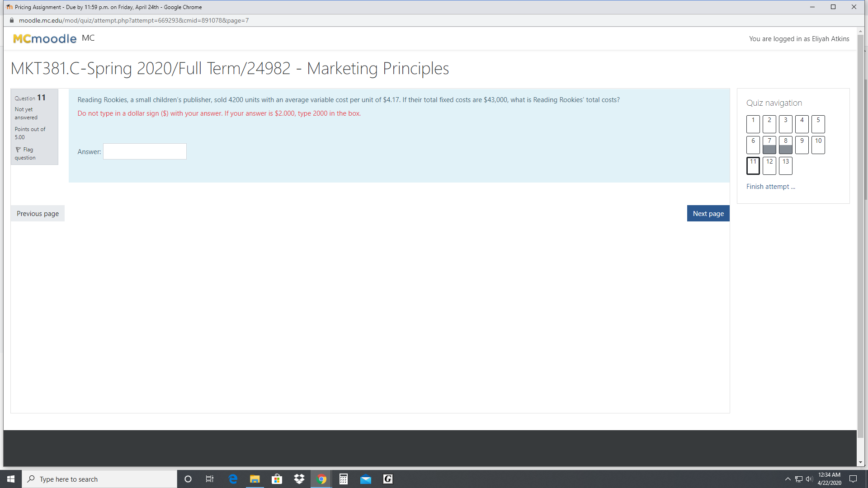Click the Finish attempt link
Screen dimensions: 868x488
pyautogui.click(x=771, y=186)
